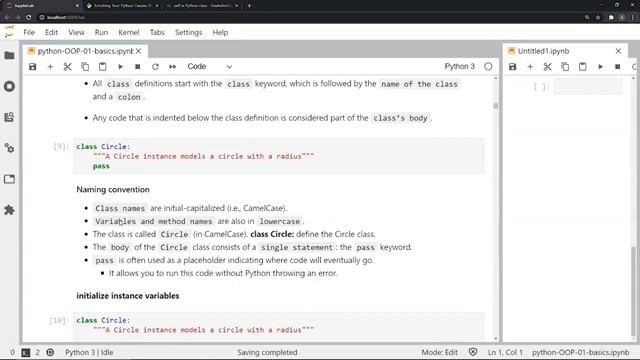Viewport: 640px width, 360px height.
Task: Open the File menu
Action: click(x=29, y=32)
